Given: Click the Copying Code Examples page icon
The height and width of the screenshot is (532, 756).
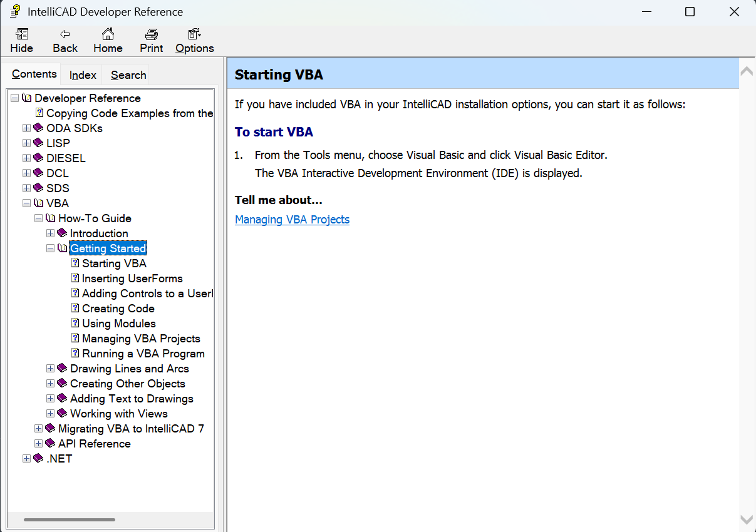Looking at the screenshot, I should click(x=39, y=113).
